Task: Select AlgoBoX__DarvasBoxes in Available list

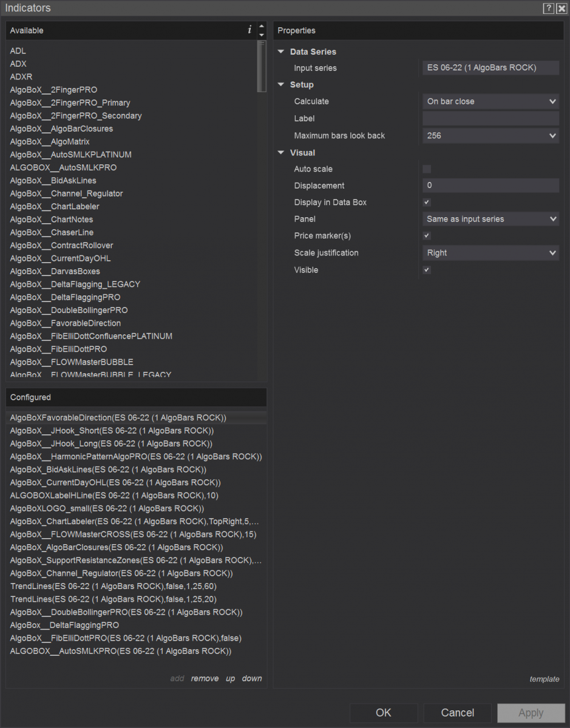Action: 55,271
